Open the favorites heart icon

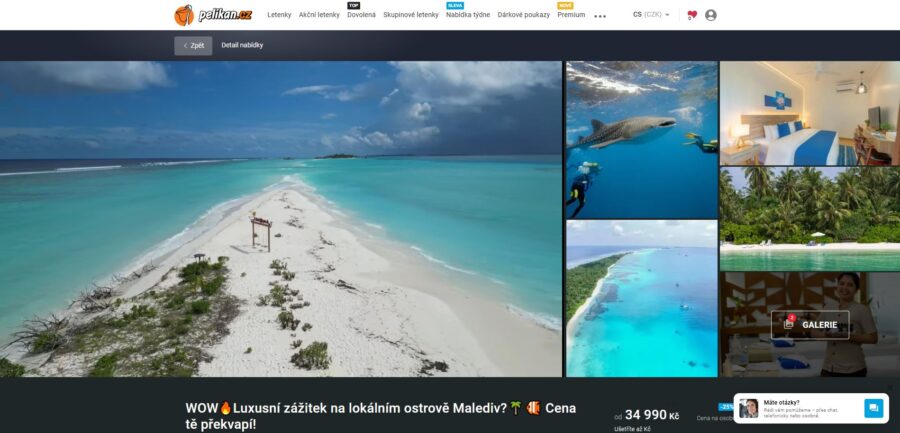pos(692,15)
